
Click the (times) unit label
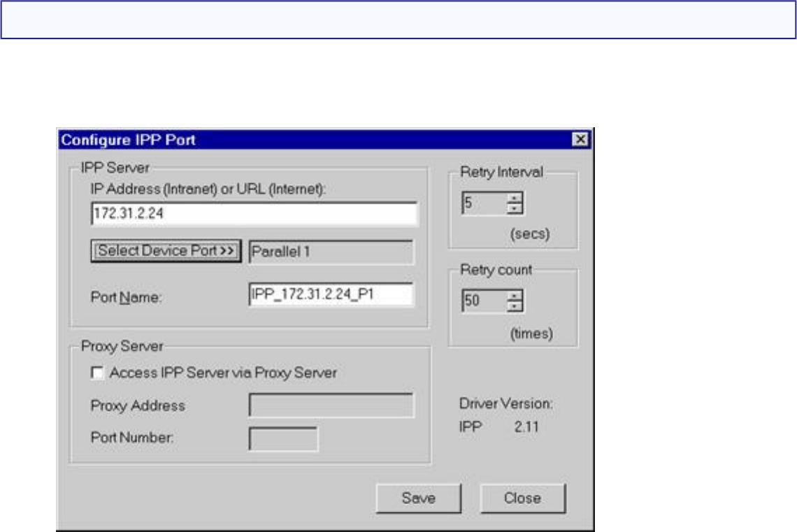(x=531, y=333)
